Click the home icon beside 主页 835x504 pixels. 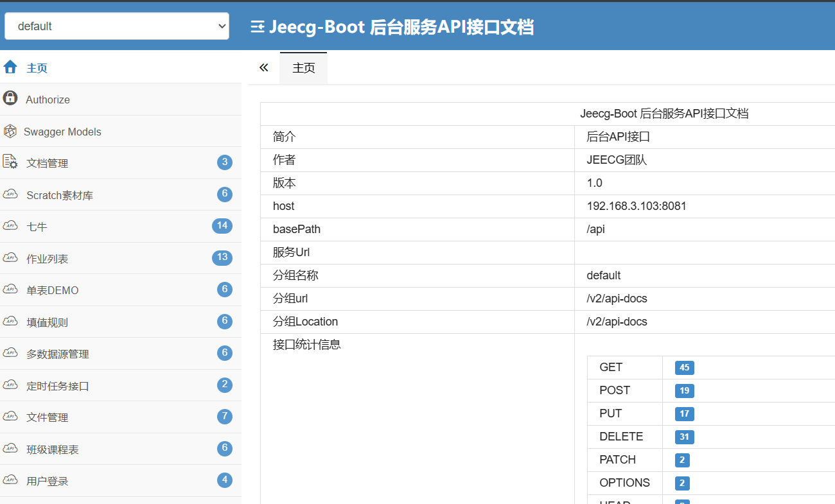coord(10,67)
